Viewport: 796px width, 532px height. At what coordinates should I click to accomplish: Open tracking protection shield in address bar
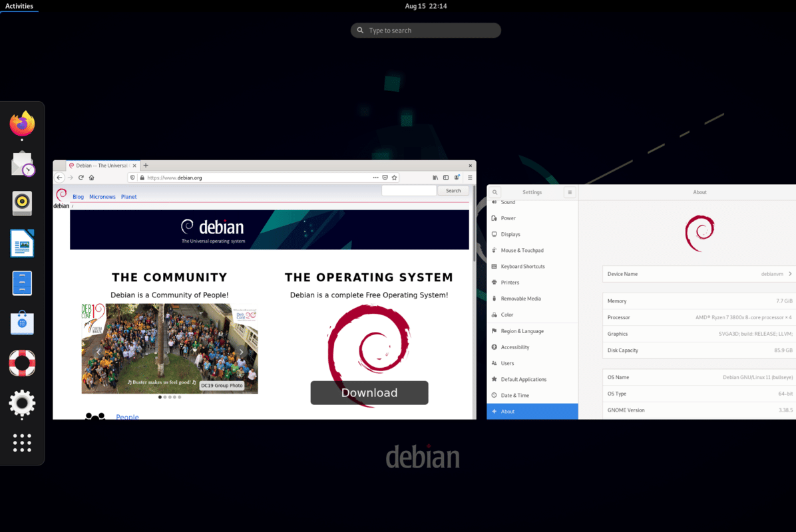click(x=132, y=178)
